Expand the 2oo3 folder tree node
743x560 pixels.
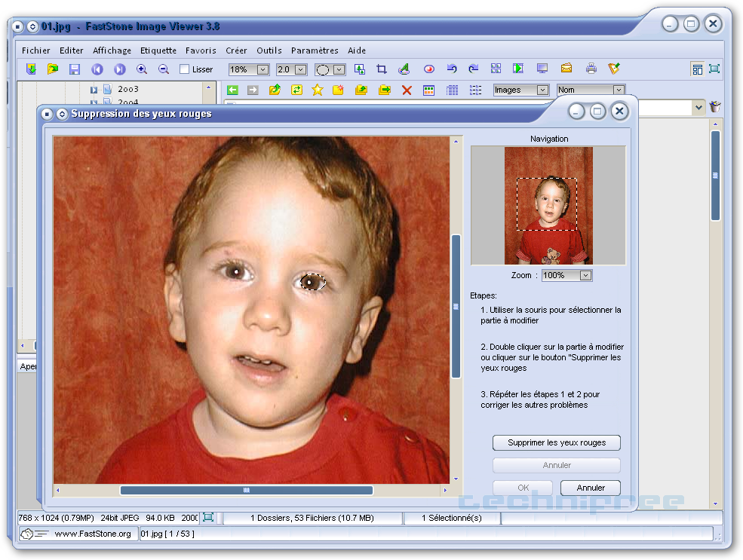pos(94,90)
